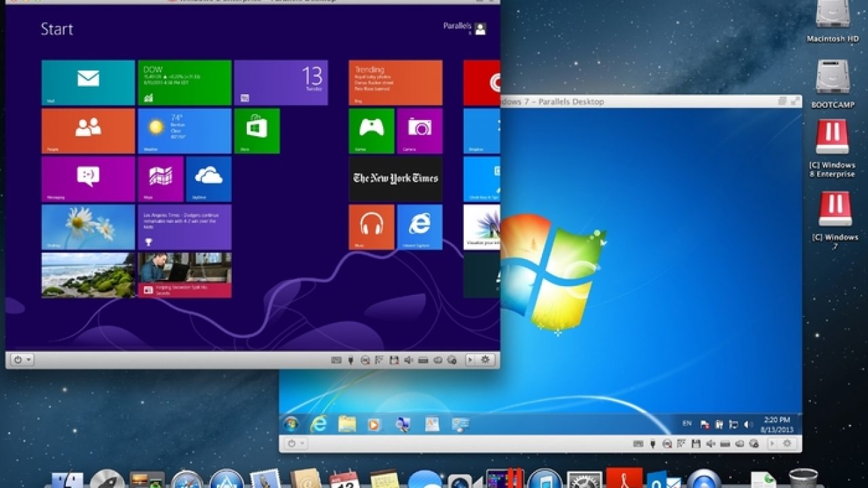Open power dropdown in Windows 8 window
The image size is (868, 488).
click(x=21, y=360)
